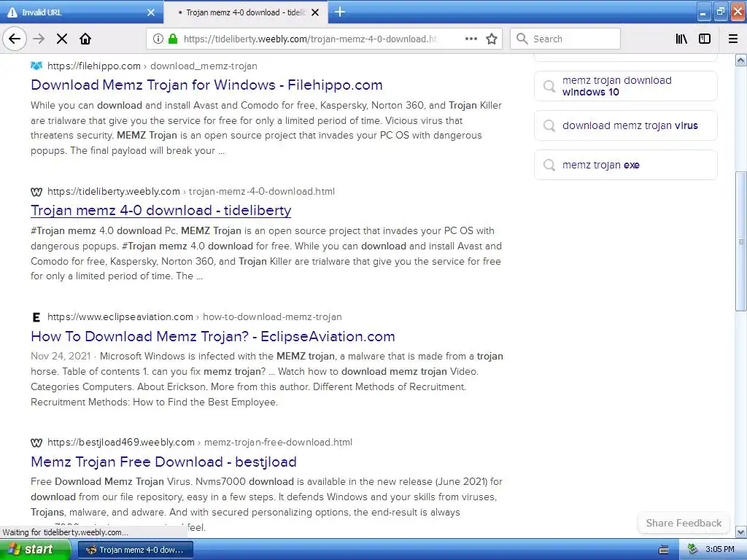Bookmark this page with the star
The width and height of the screenshot is (747, 560).
[492, 39]
